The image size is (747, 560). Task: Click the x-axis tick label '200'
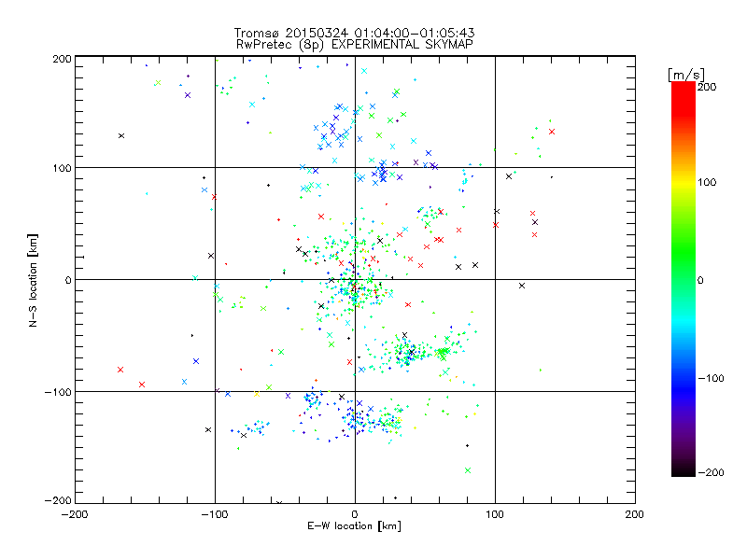[634, 514]
